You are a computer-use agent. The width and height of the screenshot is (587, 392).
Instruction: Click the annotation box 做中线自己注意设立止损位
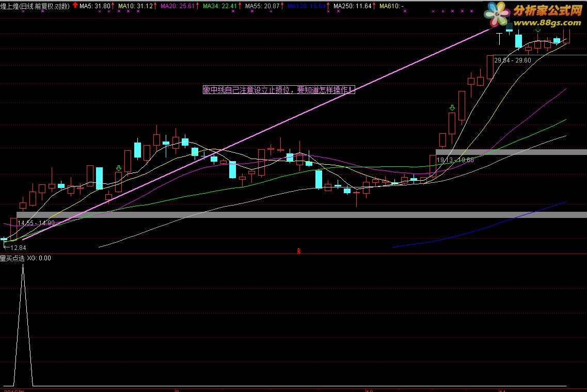pyautogui.click(x=278, y=90)
